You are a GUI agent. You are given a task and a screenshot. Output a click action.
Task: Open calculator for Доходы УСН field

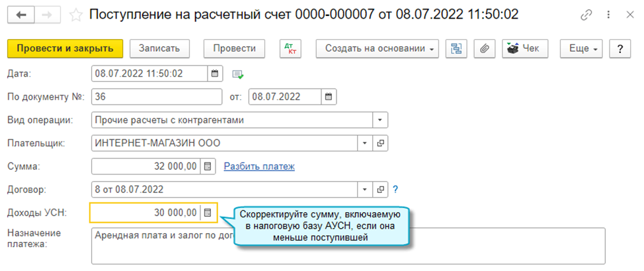[x=207, y=212]
